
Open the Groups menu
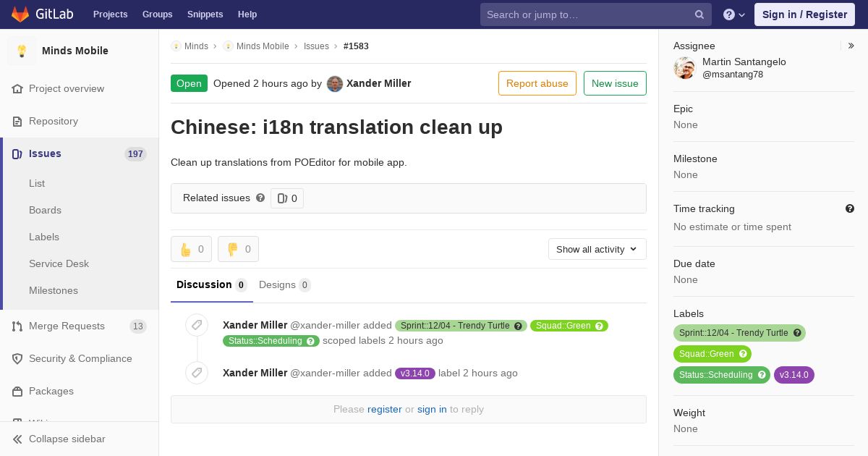point(158,14)
